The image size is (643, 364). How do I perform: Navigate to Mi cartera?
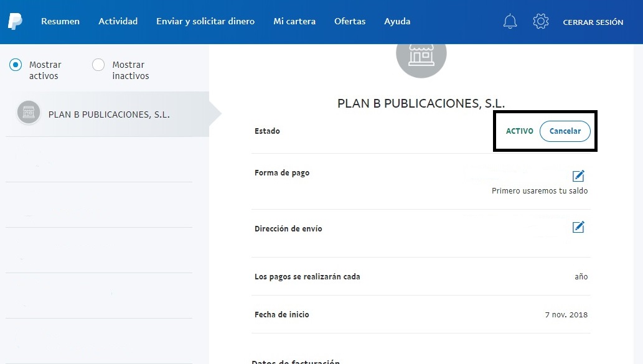point(294,22)
